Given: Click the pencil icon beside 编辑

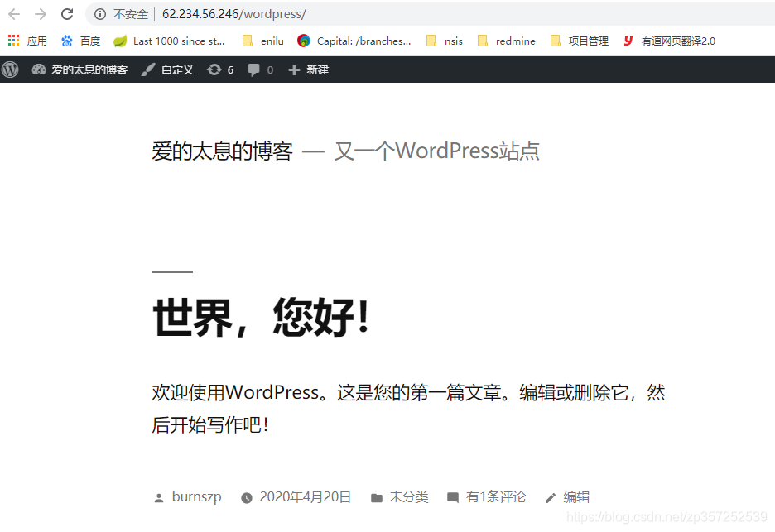Looking at the screenshot, I should click(x=551, y=498).
